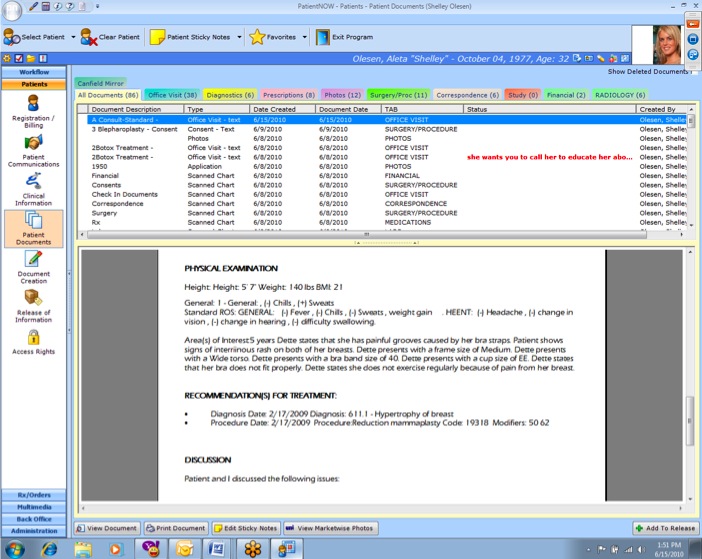This screenshot has height=559, width=702.
Task: Click the blank page icon in quick access toolbar
Action: click(x=82, y=6)
